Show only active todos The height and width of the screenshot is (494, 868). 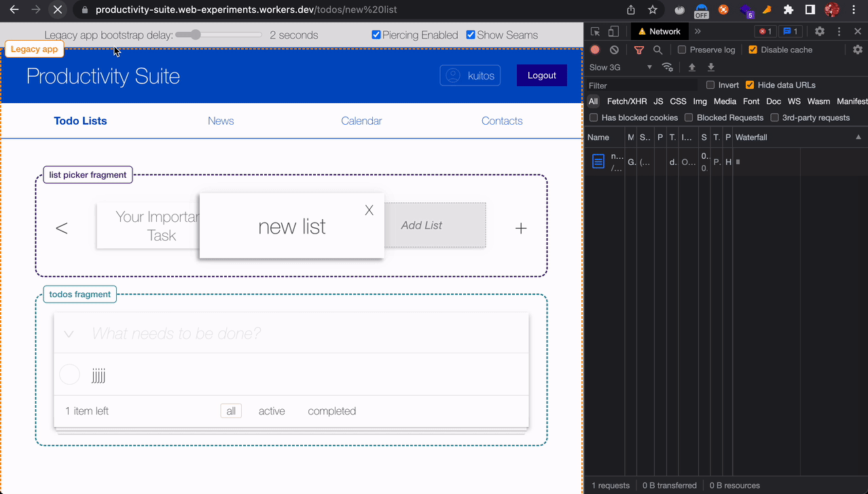click(x=272, y=411)
